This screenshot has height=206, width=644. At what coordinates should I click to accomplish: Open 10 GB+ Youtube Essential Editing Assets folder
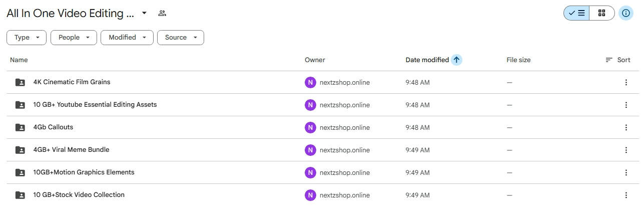tap(95, 105)
